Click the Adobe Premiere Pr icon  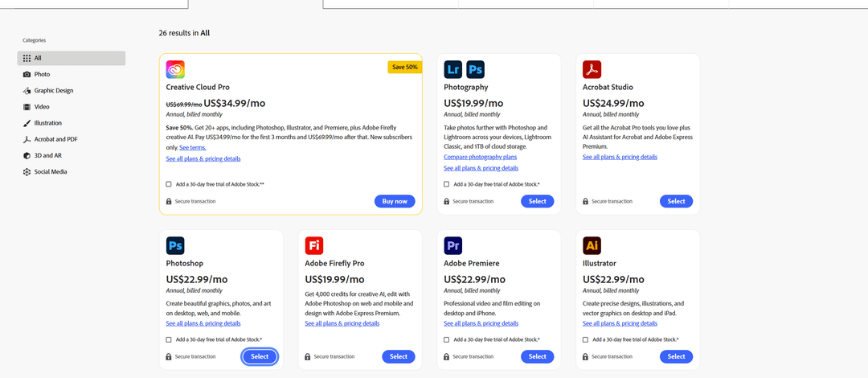(x=452, y=245)
